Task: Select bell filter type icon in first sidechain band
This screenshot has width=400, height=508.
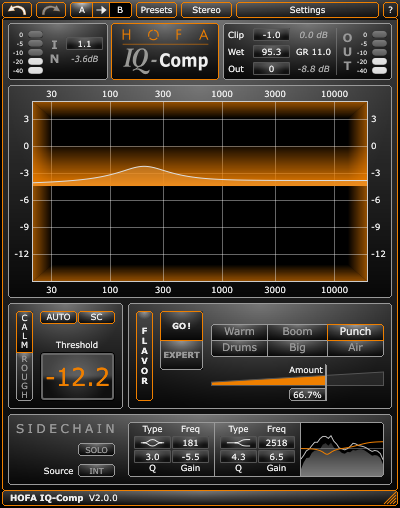Action: [x=152, y=443]
